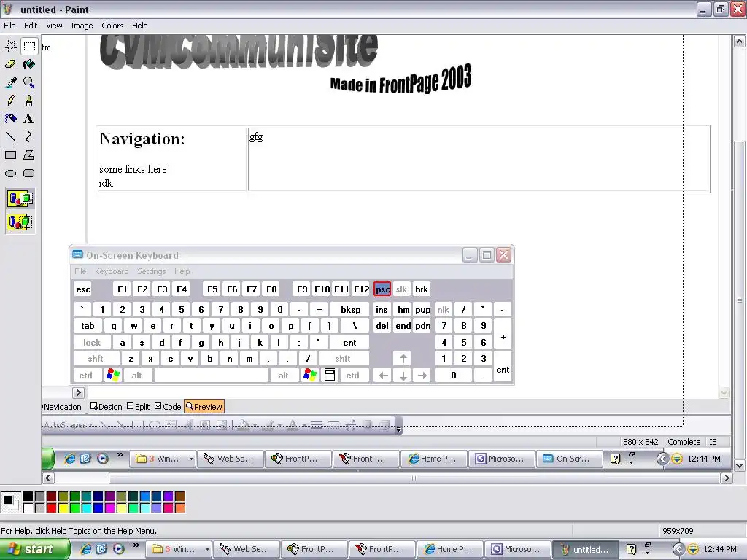Choose the Pencil tool

click(11, 101)
